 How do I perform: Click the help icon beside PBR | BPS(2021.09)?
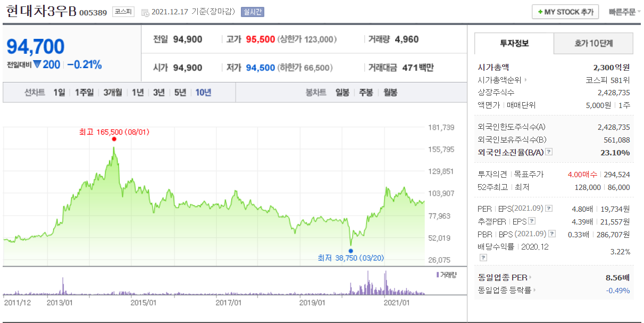[552, 234]
